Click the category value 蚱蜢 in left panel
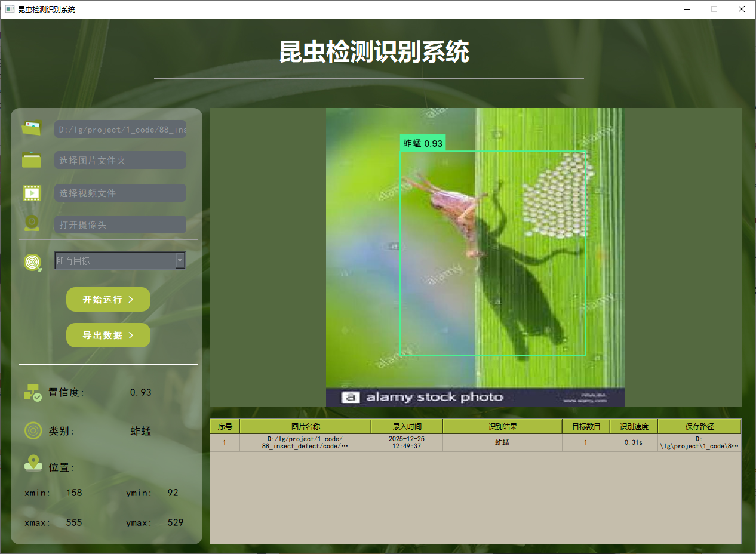 [x=141, y=431]
